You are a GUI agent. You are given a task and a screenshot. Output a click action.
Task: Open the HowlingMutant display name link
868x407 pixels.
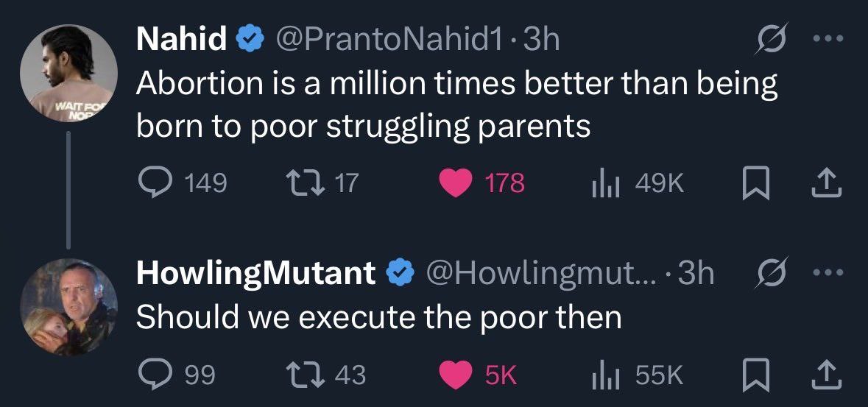pos(256,274)
